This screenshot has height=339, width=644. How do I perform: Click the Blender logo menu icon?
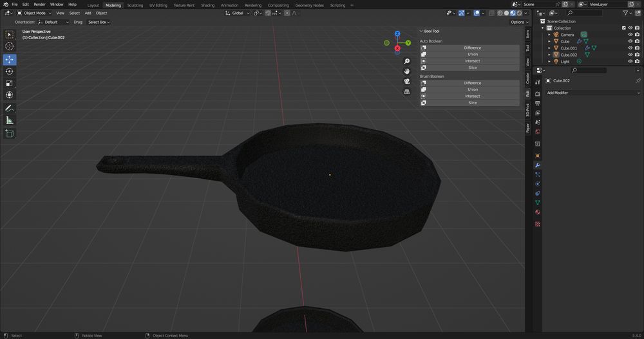(5, 5)
